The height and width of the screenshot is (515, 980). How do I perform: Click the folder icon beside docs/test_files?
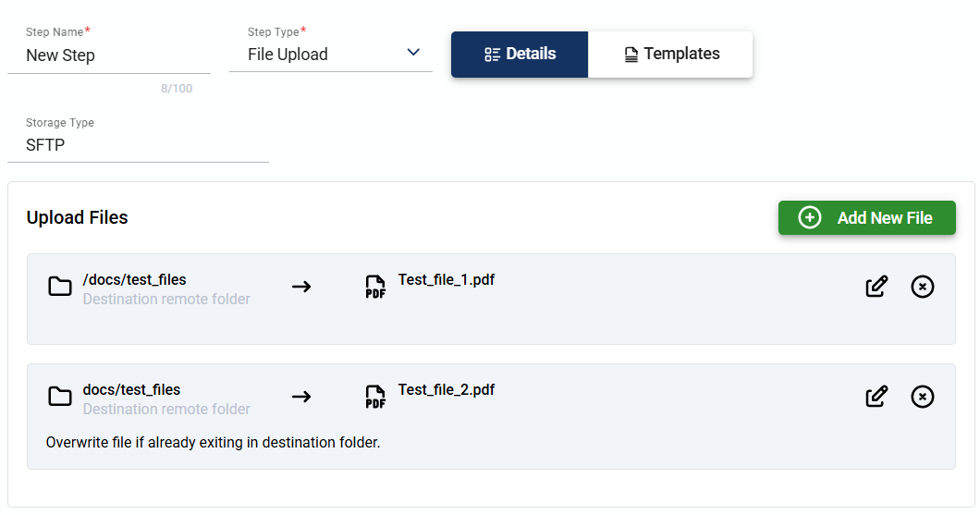coord(60,397)
